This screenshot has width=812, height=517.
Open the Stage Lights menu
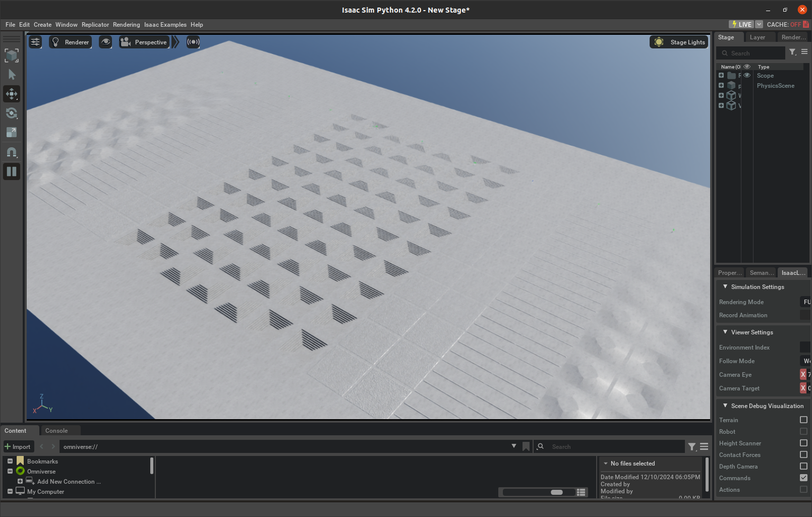[678, 42]
